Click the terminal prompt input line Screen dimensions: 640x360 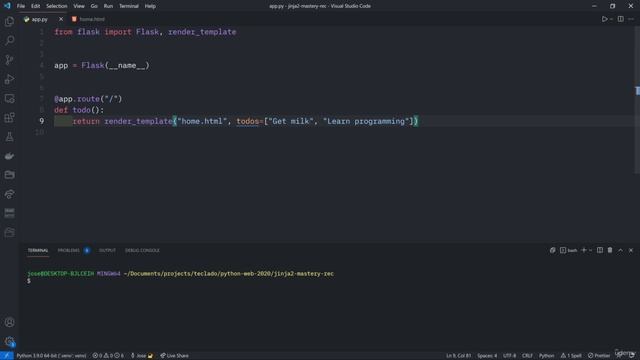point(29,281)
